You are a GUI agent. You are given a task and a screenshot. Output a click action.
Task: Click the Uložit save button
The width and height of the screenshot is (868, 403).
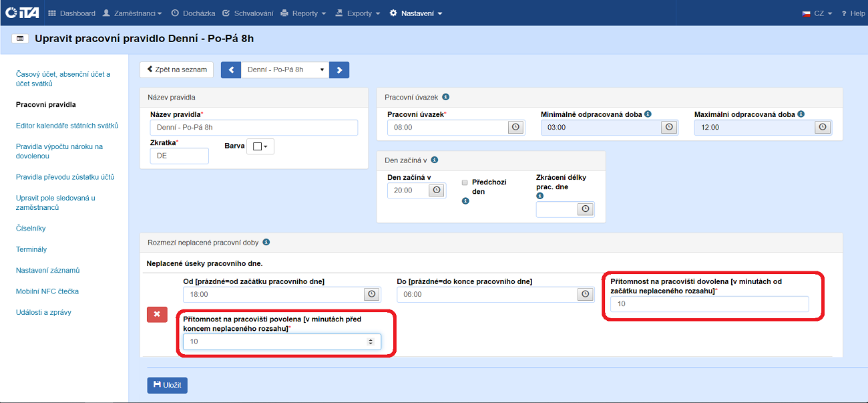(167, 385)
